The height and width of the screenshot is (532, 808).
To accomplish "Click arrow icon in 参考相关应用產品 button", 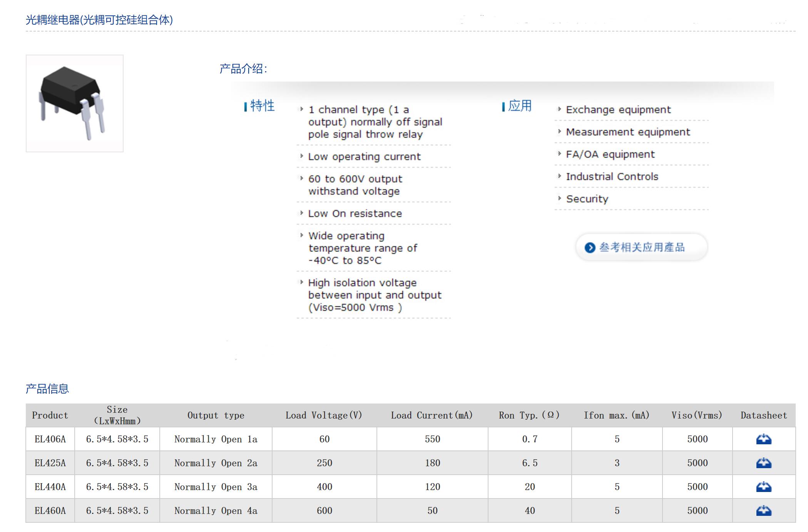I will point(589,247).
